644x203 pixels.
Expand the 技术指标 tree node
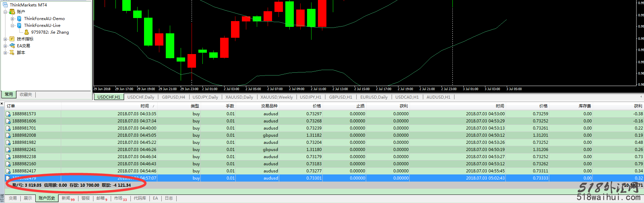5,39
